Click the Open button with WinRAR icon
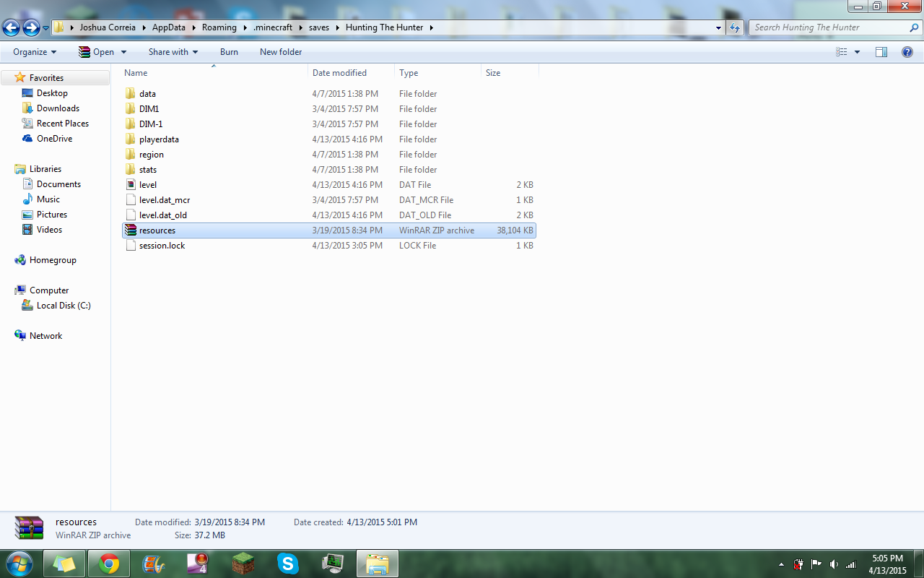 click(97, 52)
